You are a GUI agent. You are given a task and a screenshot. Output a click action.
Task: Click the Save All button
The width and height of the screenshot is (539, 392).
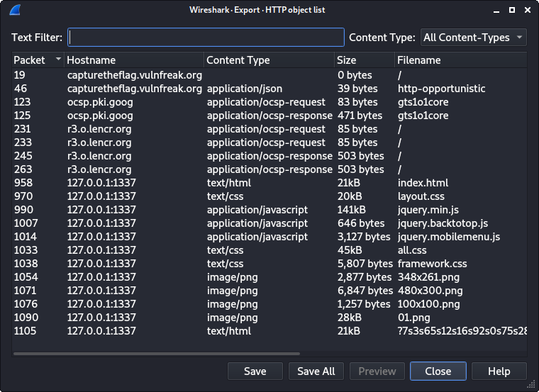tap(316, 371)
